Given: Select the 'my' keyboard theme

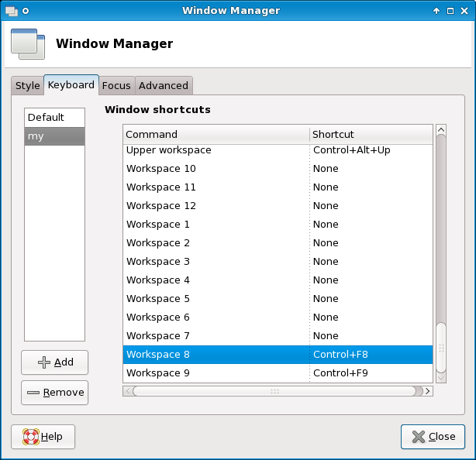Looking at the screenshot, I should coord(54,136).
